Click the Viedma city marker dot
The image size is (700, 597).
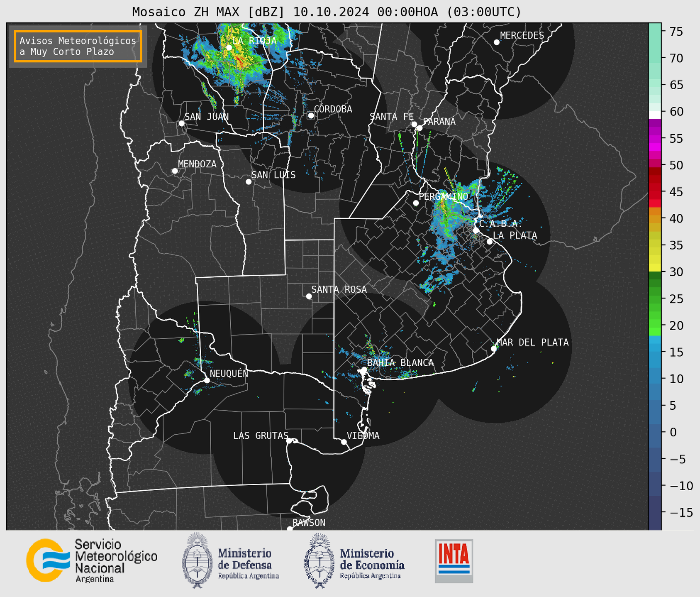point(344,442)
